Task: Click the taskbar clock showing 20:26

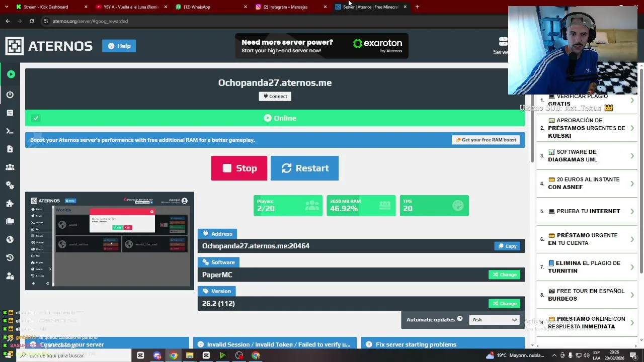Action: pos(615,355)
